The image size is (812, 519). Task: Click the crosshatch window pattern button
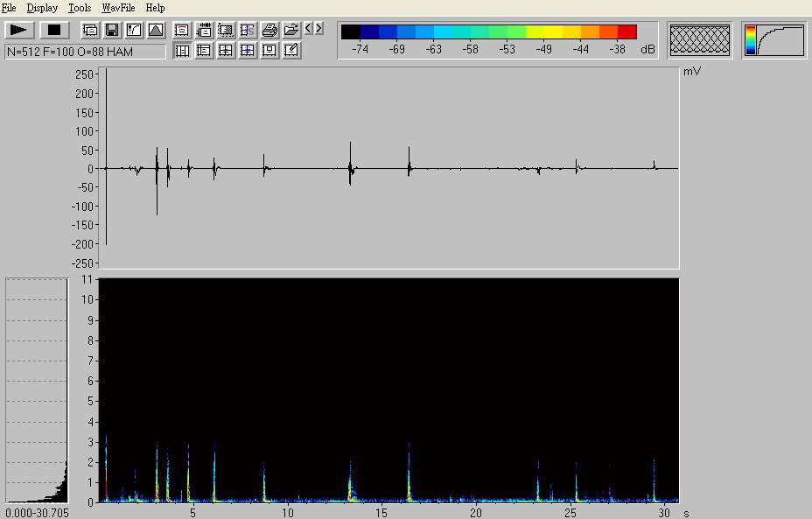click(700, 40)
